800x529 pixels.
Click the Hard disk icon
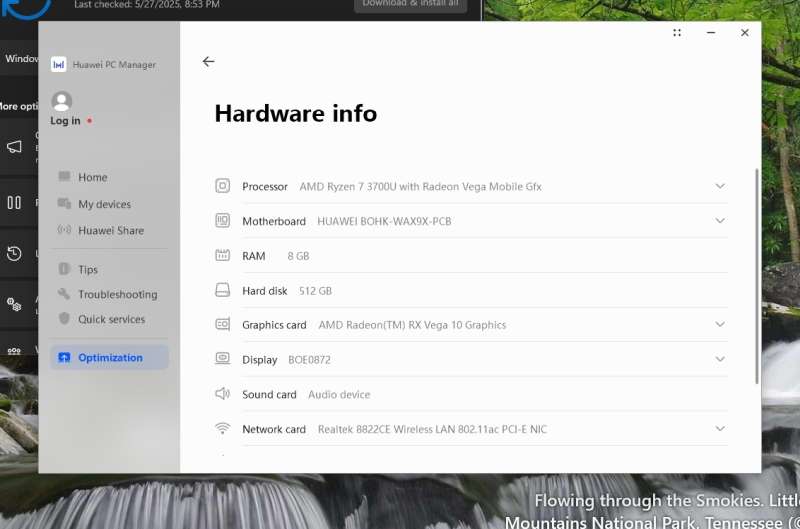[222, 290]
